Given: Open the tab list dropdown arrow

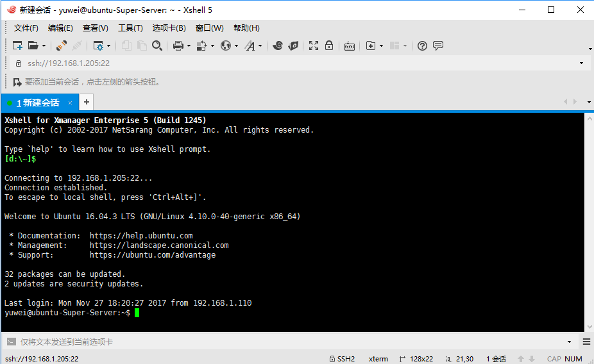Looking at the screenshot, I should (589, 102).
